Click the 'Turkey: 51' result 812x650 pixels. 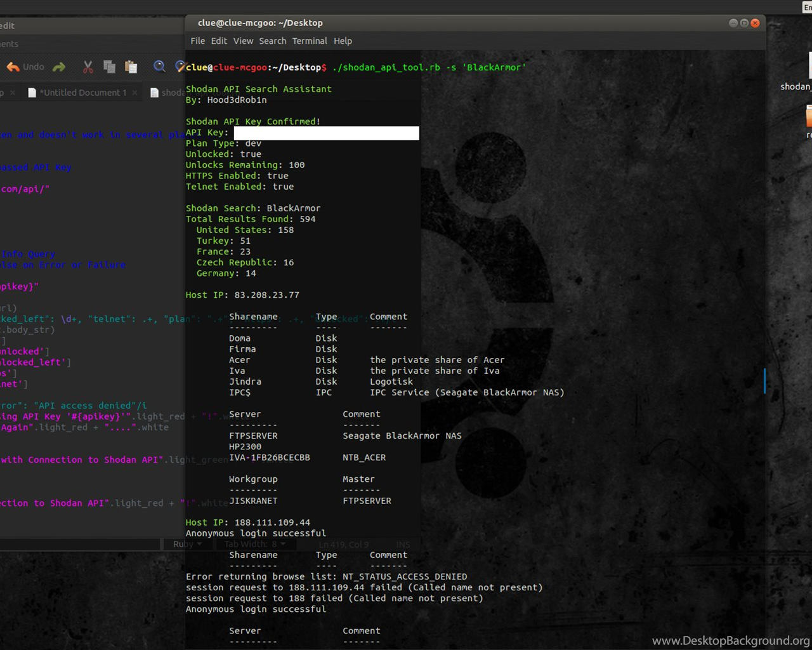click(223, 241)
